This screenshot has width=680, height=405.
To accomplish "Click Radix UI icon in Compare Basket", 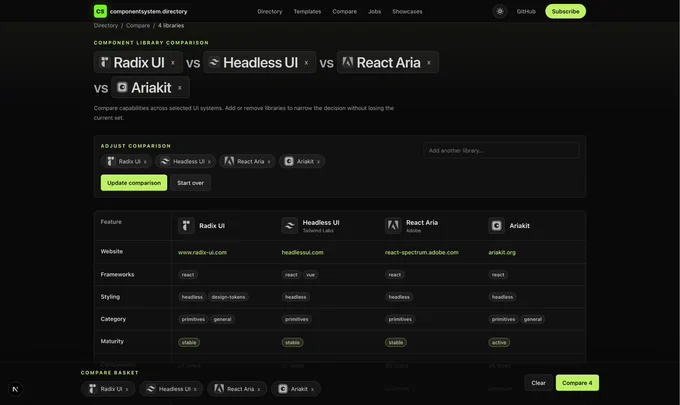I will [92, 389].
